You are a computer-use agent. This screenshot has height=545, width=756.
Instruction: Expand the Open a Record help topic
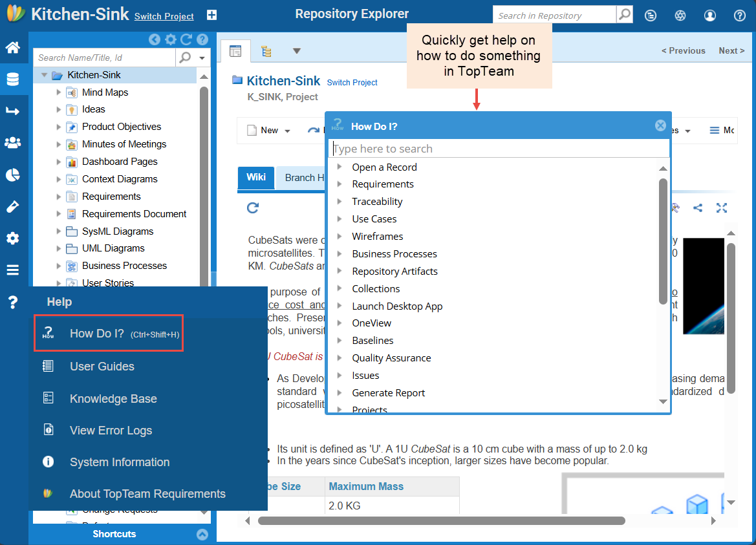tap(340, 167)
